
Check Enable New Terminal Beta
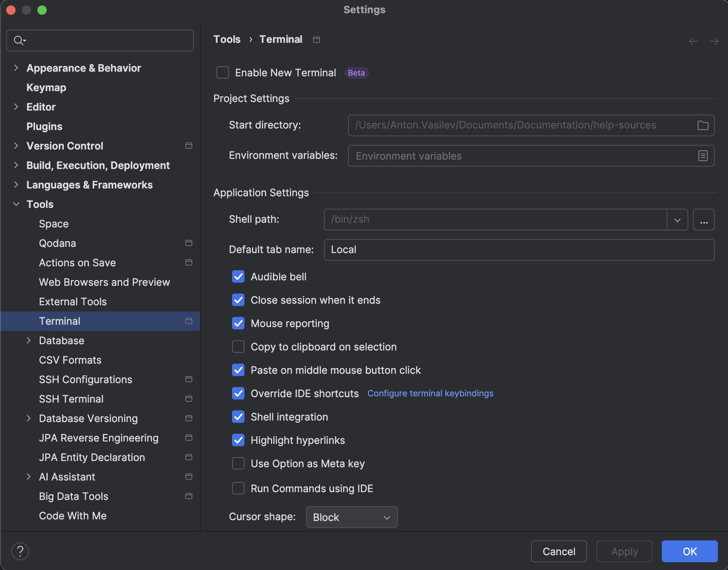[222, 72]
